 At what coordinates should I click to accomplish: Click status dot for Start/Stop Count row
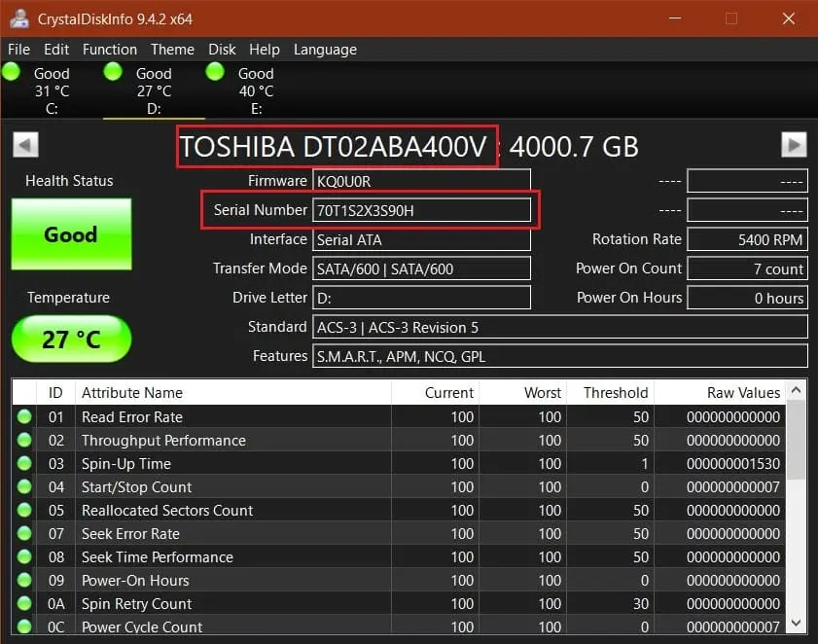coord(24,486)
